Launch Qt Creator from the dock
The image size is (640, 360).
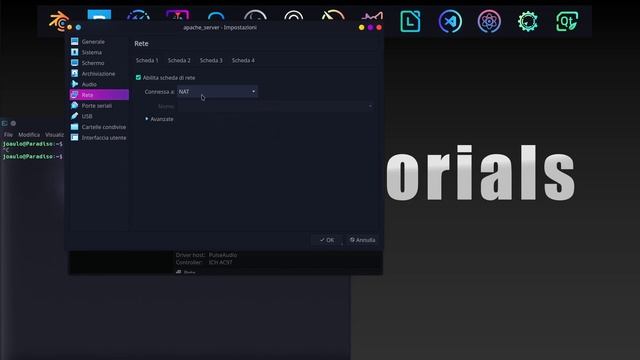(567, 21)
